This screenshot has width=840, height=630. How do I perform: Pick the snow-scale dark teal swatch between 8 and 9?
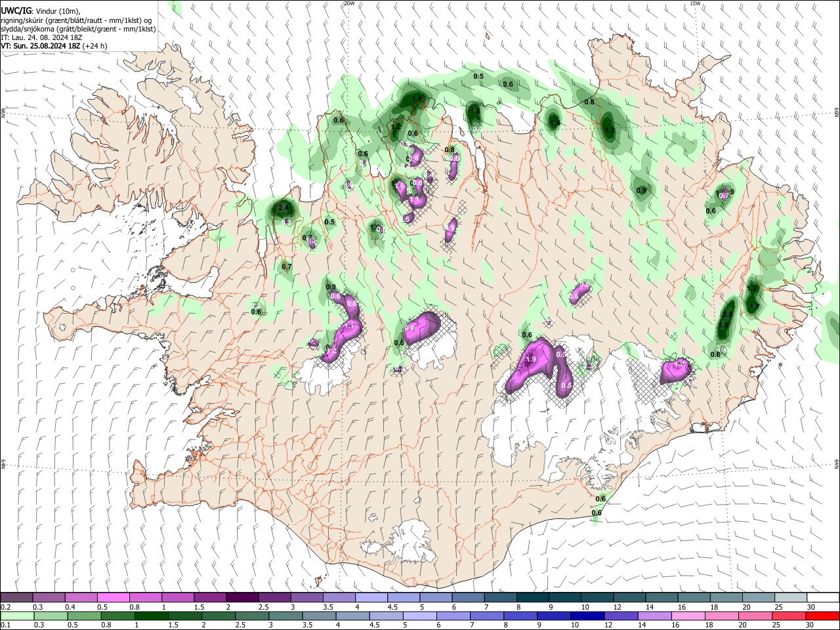coord(533,598)
